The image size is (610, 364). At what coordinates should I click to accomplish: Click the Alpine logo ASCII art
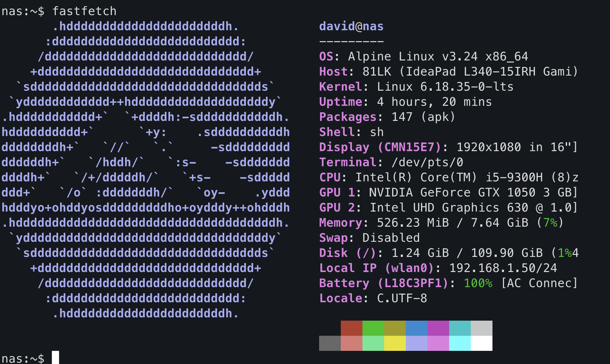(x=145, y=170)
